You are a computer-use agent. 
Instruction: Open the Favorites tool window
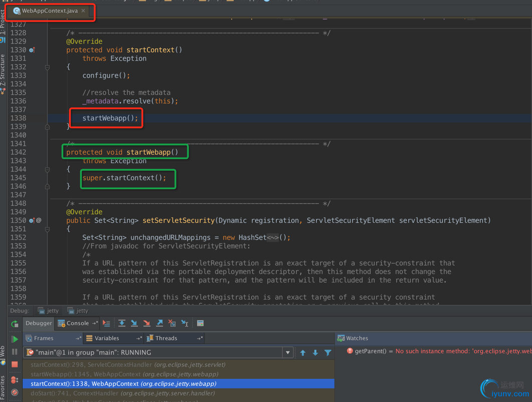point(3,388)
